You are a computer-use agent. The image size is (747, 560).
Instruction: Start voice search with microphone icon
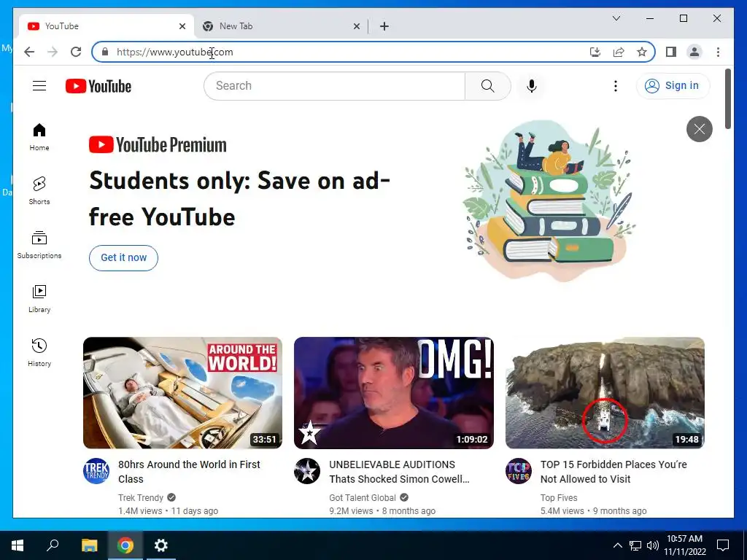(x=532, y=86)
